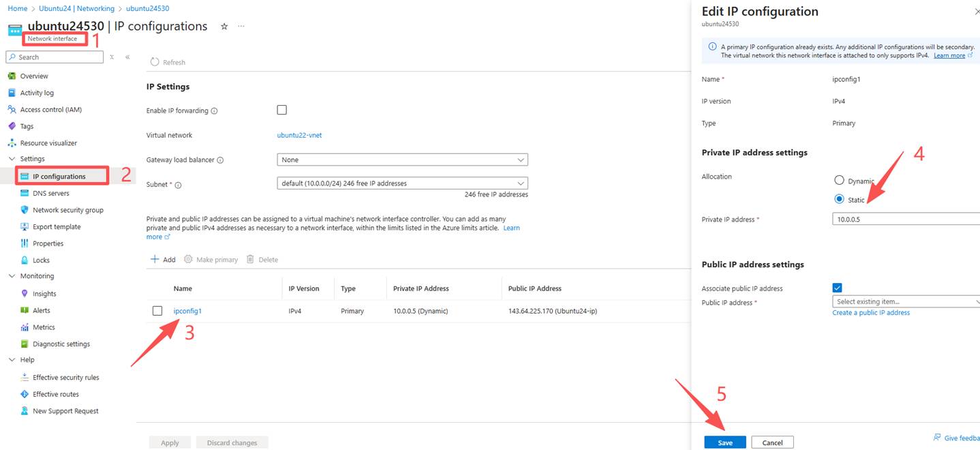The width and height of the screenshot is (980, 450).
Task: Click the Refresh icon in toolbar
Action: coord(155,62)
